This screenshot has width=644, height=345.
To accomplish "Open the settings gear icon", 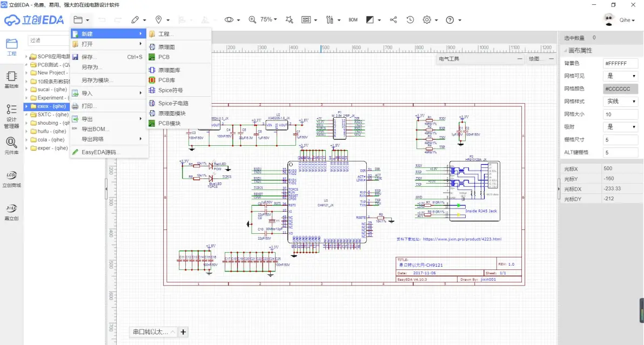I will (427, 19).
